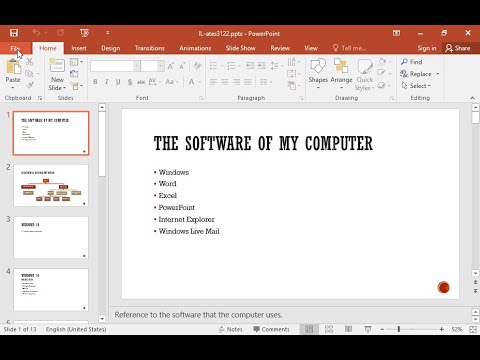
Task: Open the Section dropdown
Action: 76,86
